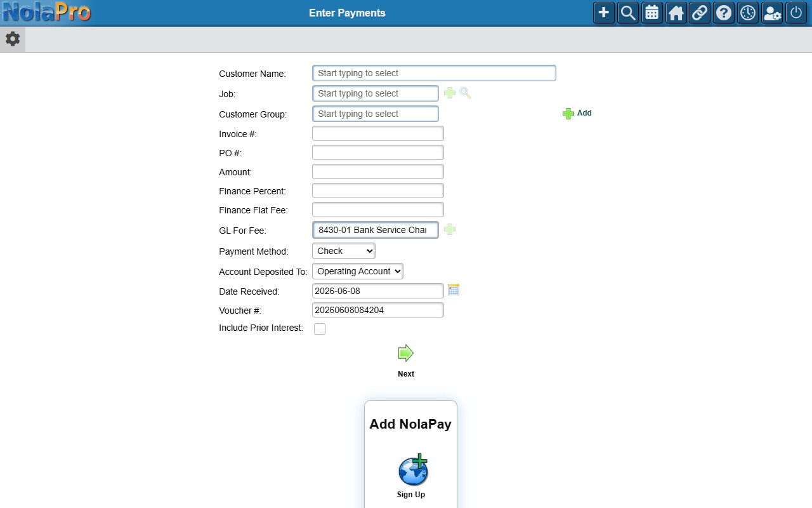Click the Account Deposited To: label

[x=263, y=272]
